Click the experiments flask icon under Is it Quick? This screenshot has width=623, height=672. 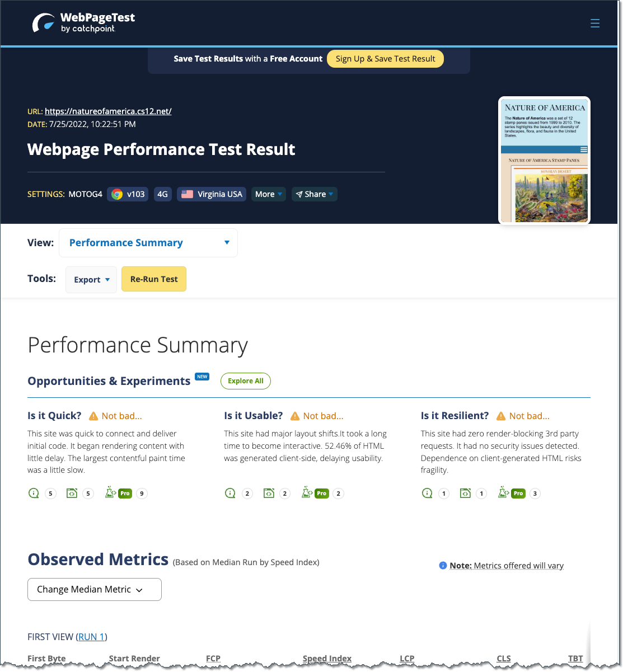[x=111, y=493]
